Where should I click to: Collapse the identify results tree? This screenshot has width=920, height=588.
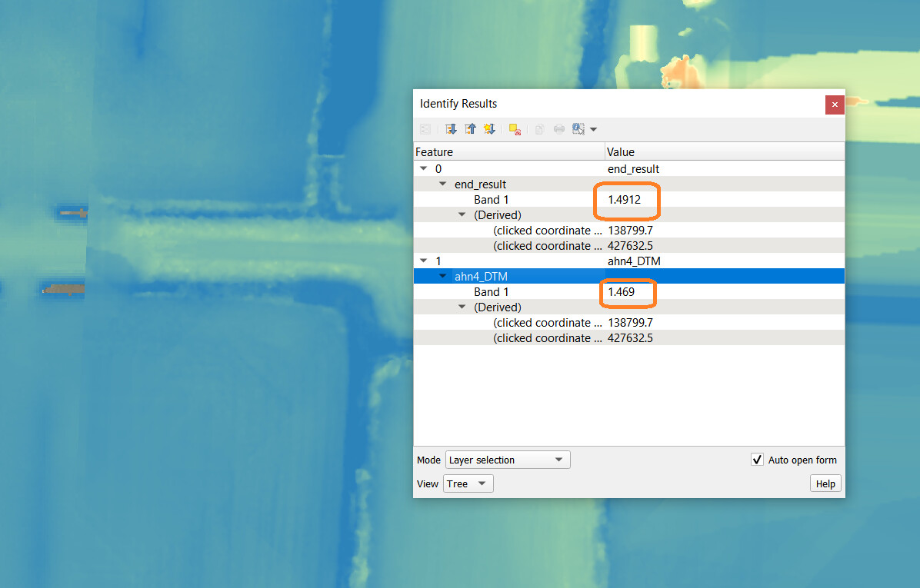470,129
